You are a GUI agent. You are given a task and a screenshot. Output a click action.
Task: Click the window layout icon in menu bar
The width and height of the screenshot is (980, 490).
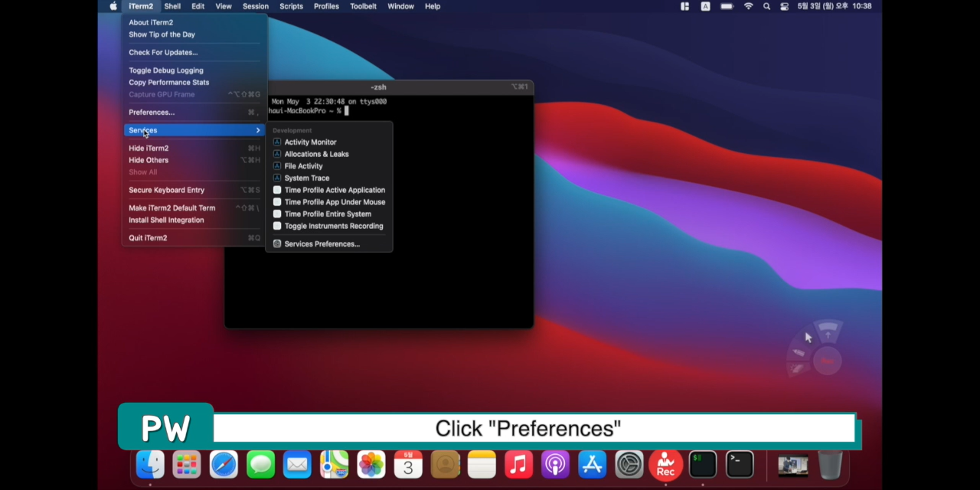tap(684, 6)
